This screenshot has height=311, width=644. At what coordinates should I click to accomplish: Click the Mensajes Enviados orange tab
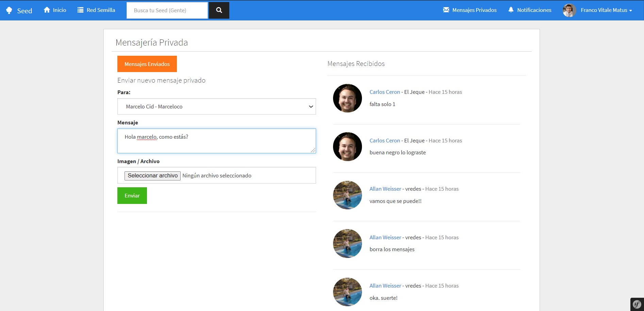pos(147,64)
